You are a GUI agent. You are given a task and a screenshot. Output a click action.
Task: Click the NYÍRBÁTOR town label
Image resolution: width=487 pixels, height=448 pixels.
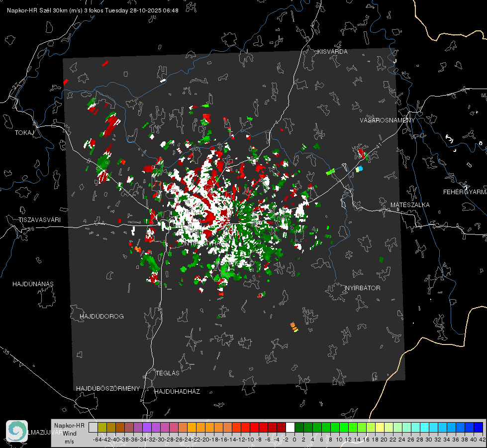click(x=363, y=288)
